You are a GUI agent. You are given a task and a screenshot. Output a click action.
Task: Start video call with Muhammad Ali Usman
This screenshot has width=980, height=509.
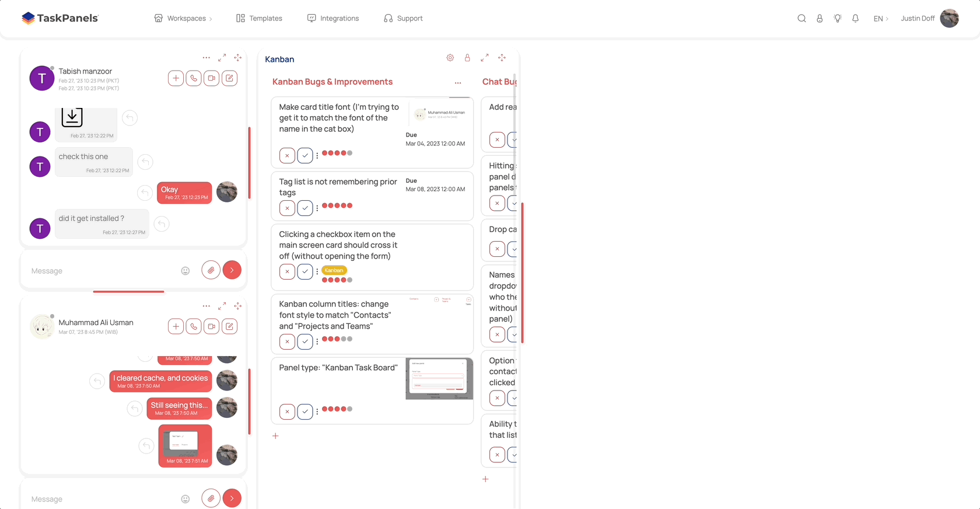point(212,326)
